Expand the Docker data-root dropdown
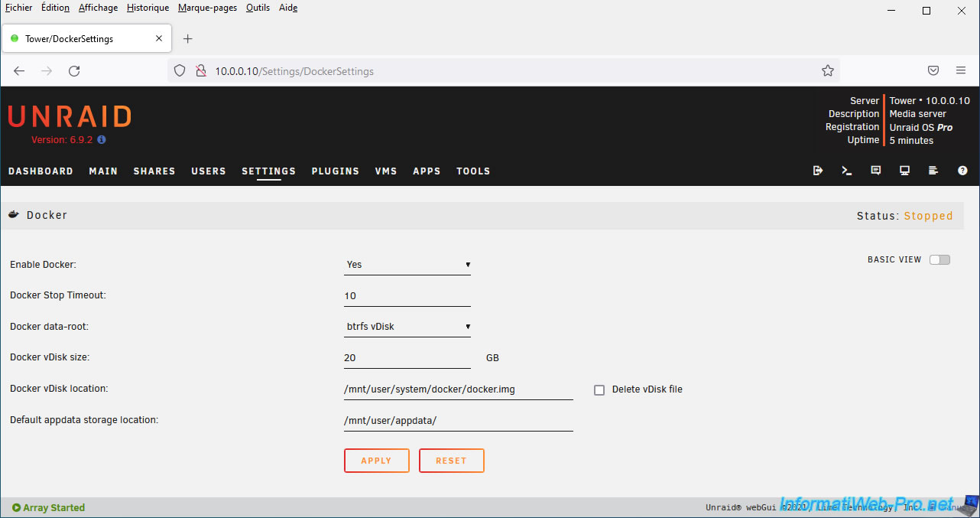This screenshot has height=518, width=980. [x=407, y=327]
